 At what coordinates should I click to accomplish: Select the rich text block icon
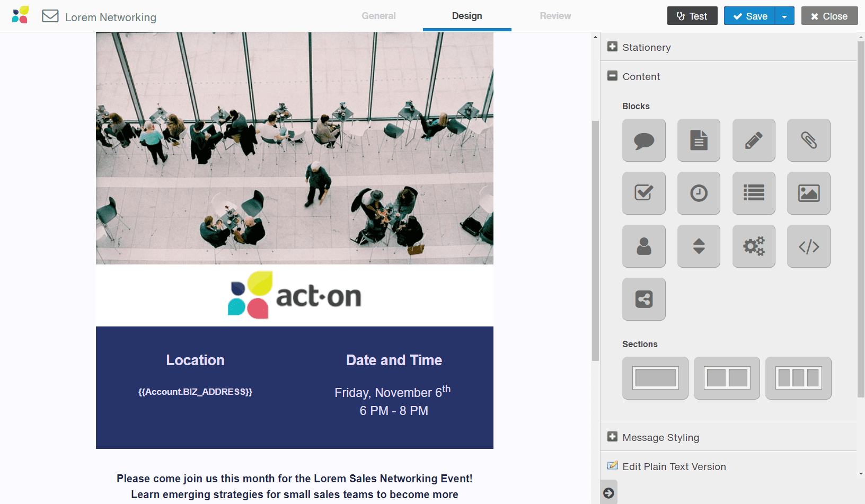tap(699, 140)
